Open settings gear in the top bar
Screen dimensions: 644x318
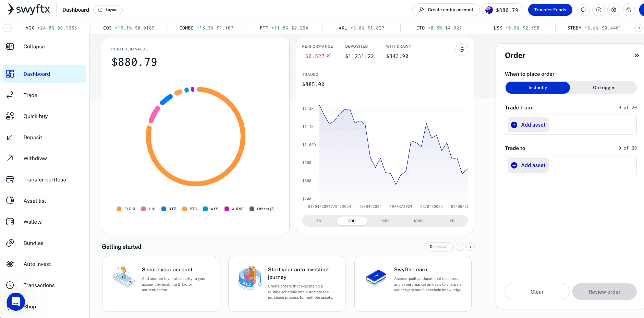(613, 10)
